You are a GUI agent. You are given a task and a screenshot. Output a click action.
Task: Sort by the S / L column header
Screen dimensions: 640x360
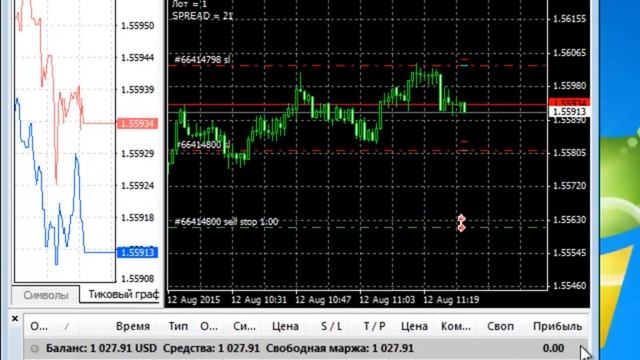[331, 327]
